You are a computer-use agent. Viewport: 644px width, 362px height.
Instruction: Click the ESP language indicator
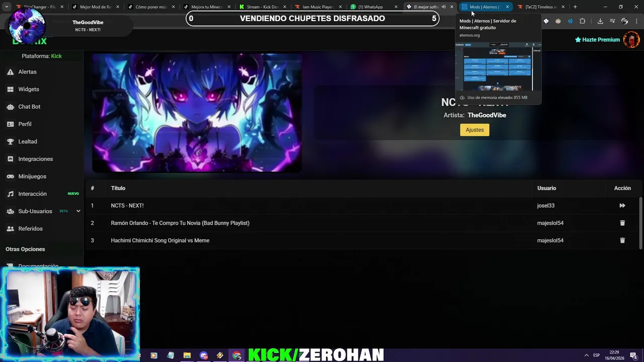[596, 355]
